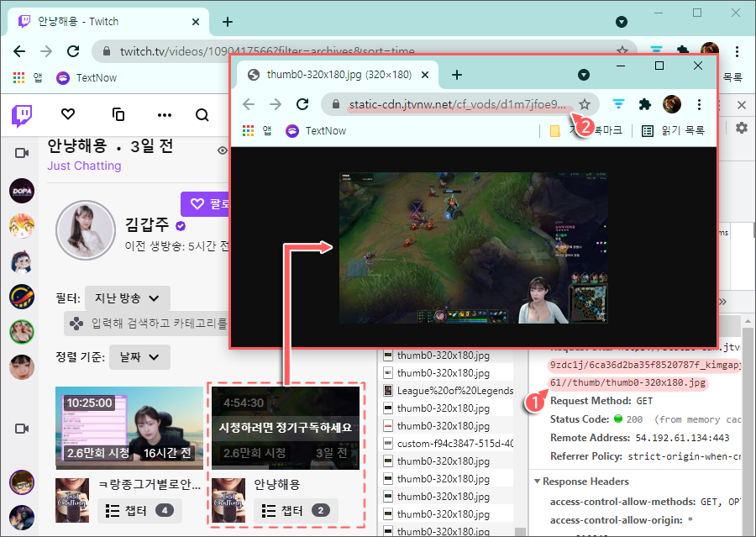Open a new tab in the Twitch window
The width and height of the screenshot is (756, 537).
(228, 22)
